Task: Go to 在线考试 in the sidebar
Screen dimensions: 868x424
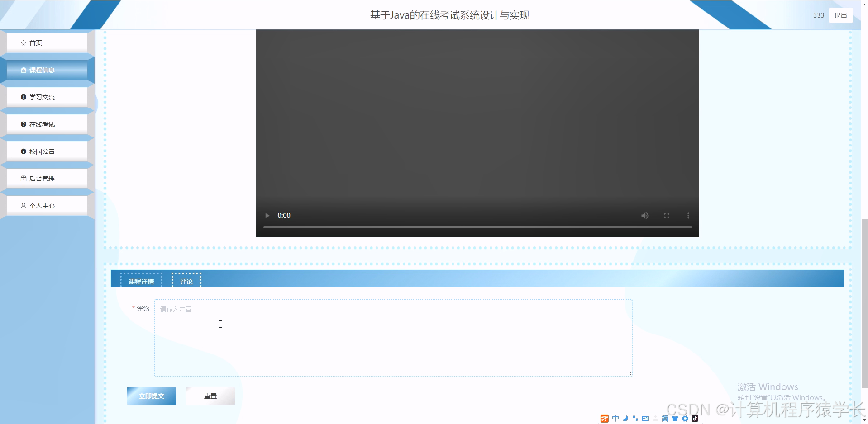Action: click(47, 124)
